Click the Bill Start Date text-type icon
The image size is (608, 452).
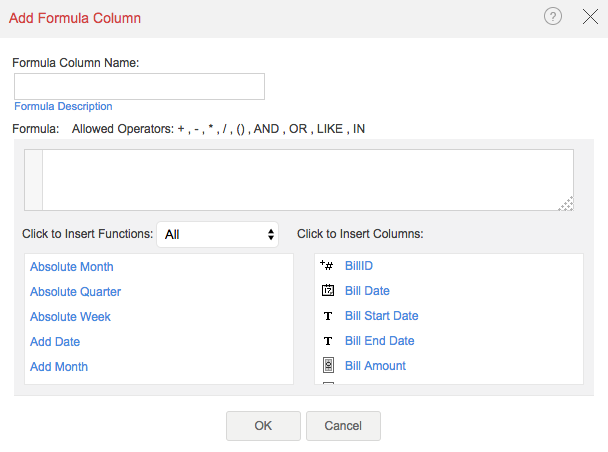327,316
